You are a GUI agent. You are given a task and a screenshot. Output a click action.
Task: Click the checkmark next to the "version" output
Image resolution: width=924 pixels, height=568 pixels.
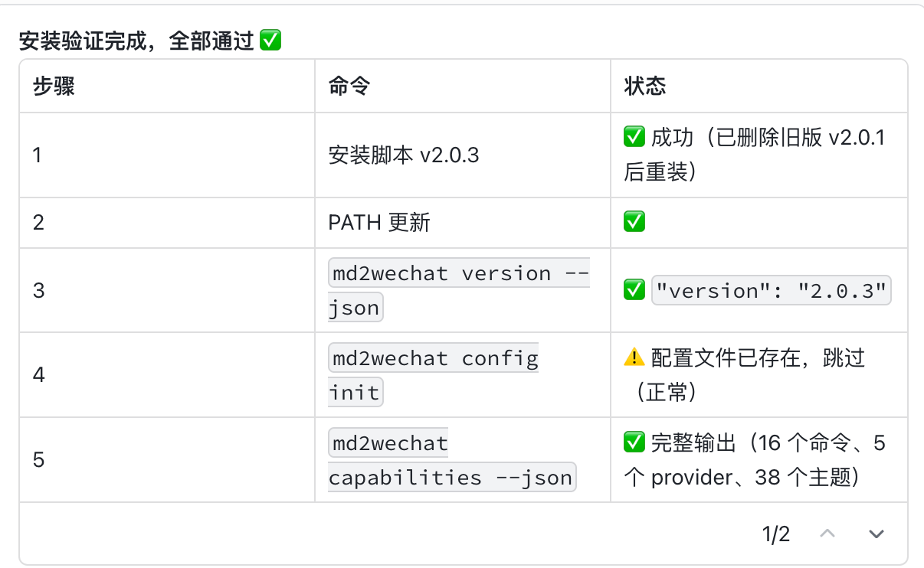coord(634,291)
